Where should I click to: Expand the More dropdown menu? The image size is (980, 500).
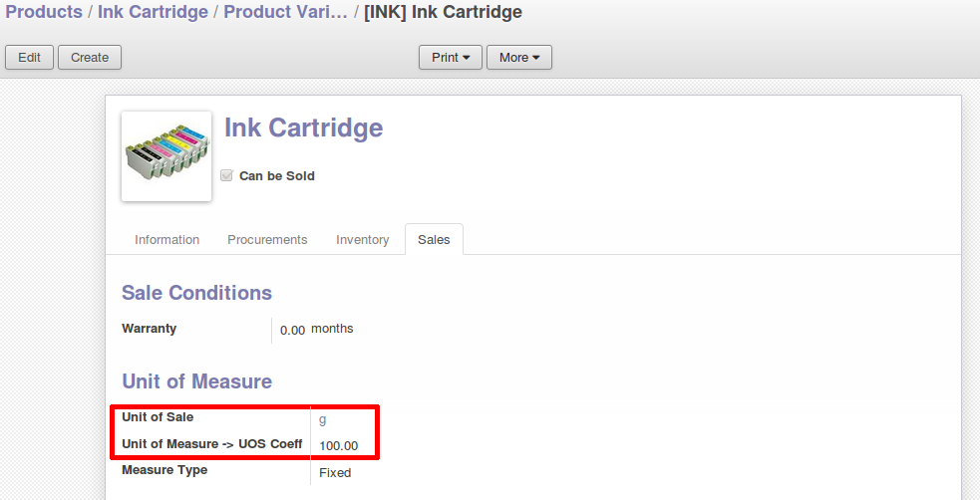pos(518,58)
